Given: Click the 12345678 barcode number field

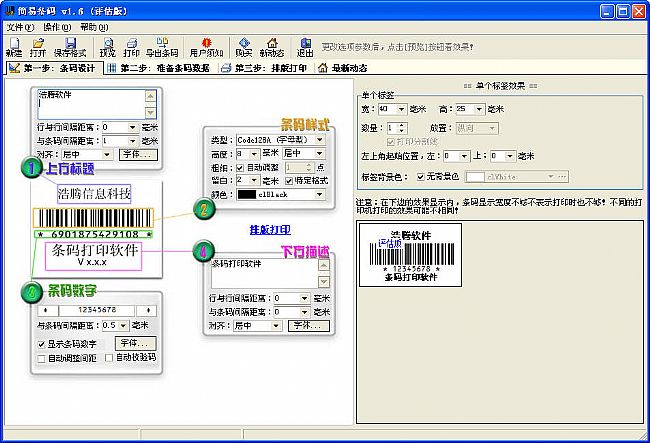Looking at the screenshot, I should (97, 310).
